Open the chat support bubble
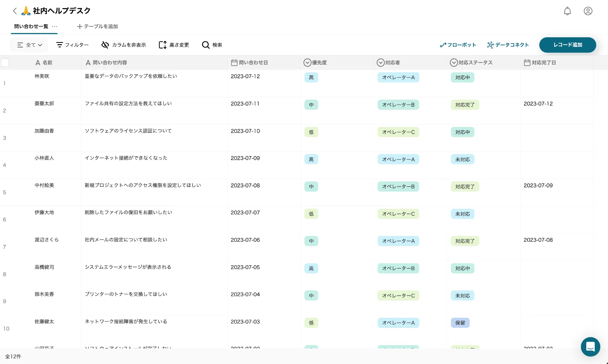Viewport: 608px width, 364px height. [x=590, y=346]
